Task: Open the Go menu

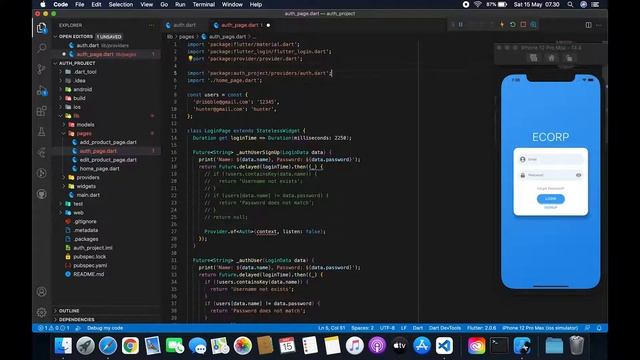Action: pyautogui.click(x=164, y=4)
